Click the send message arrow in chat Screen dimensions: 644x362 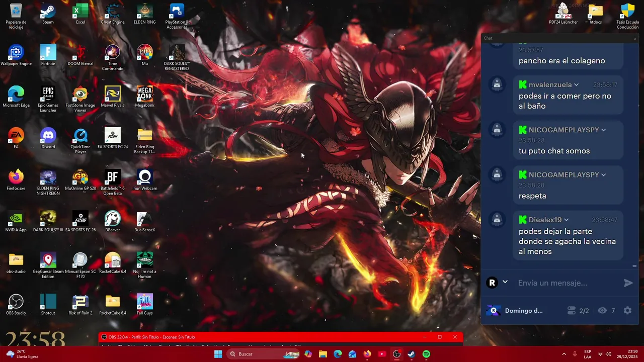pyautogui.click(x=628, y=283)
